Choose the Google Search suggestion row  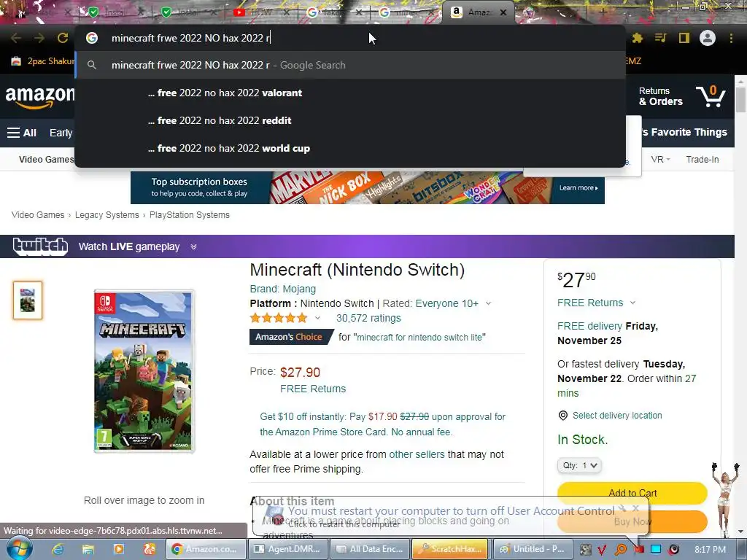click(350, 65)
